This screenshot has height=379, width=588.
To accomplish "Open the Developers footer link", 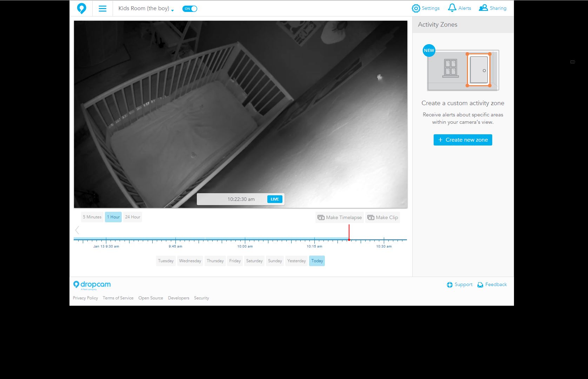I will 179,298.
